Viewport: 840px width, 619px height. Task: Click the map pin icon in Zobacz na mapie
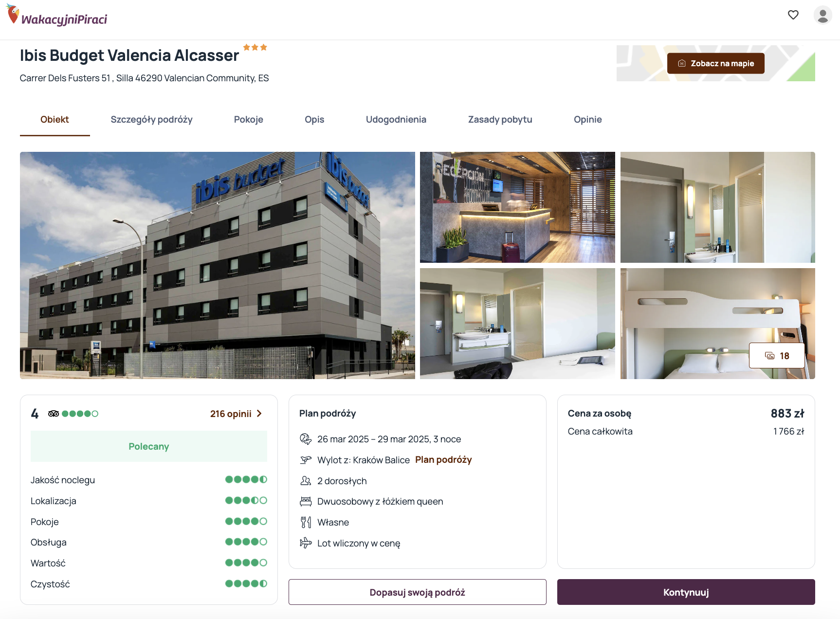pos(682,63)
